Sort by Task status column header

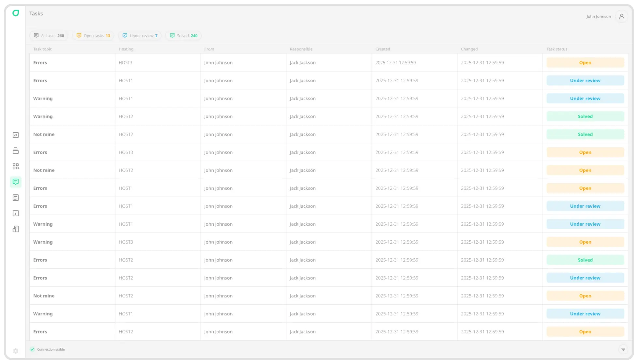(557, 49)
